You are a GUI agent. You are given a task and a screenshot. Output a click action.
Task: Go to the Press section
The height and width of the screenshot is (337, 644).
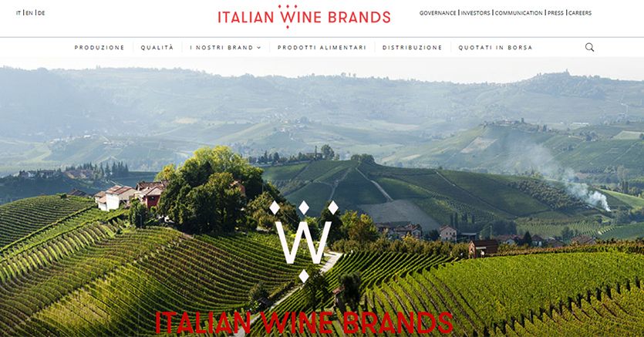555,13
